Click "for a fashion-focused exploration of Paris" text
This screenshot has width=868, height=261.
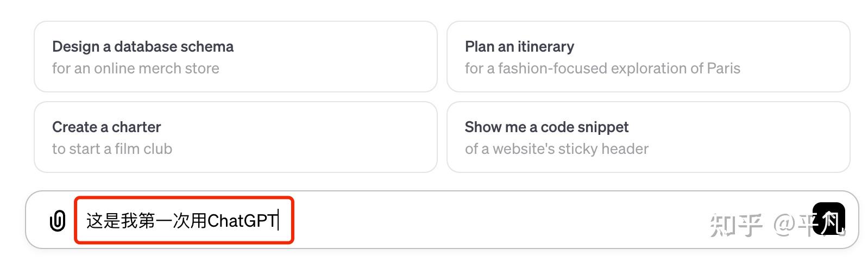click(x=602, y=69)
